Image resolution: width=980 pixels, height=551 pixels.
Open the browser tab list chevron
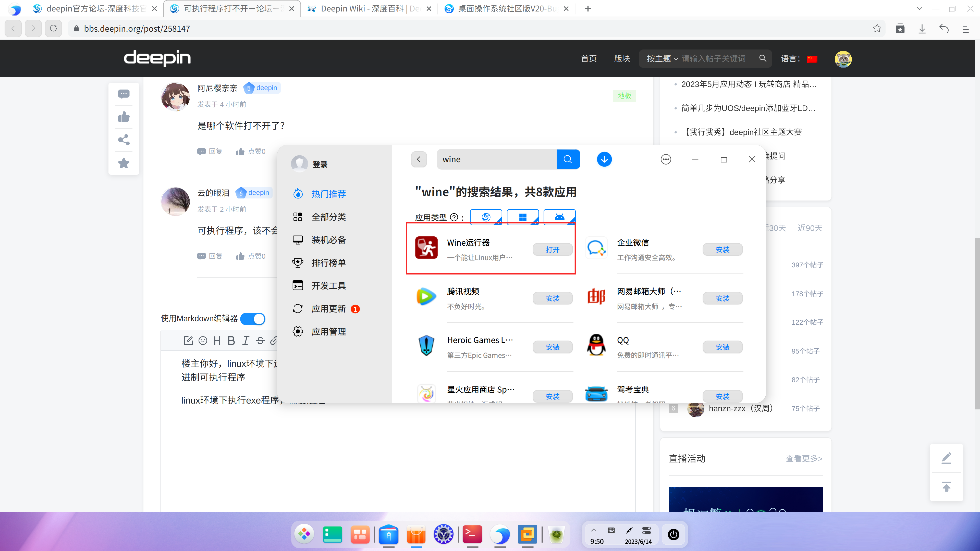click(x=920, y=8)
